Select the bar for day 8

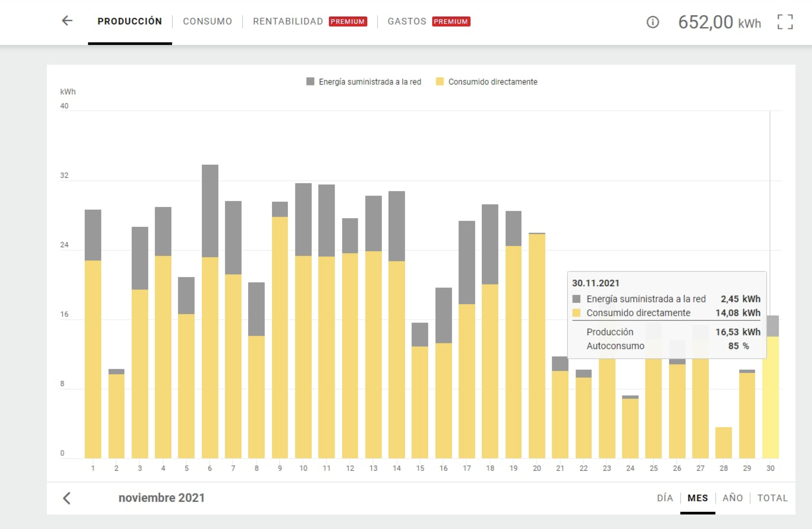tap(256, 370)
